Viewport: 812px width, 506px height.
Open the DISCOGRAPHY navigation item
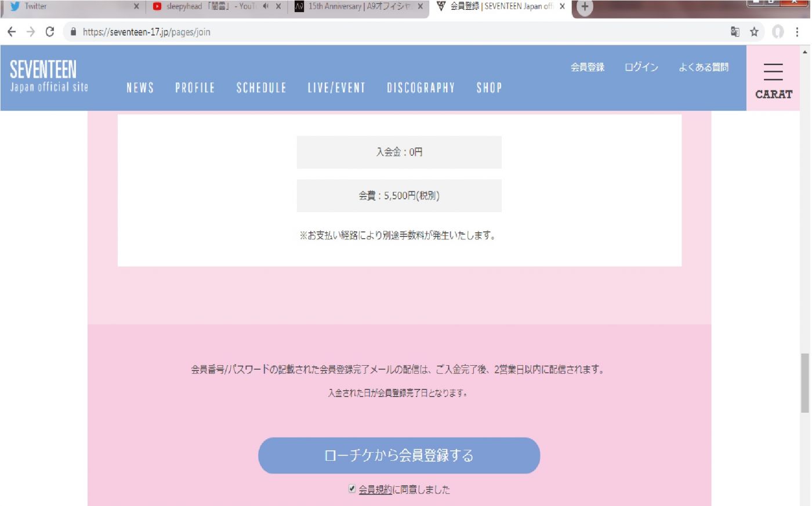(420, 88)
